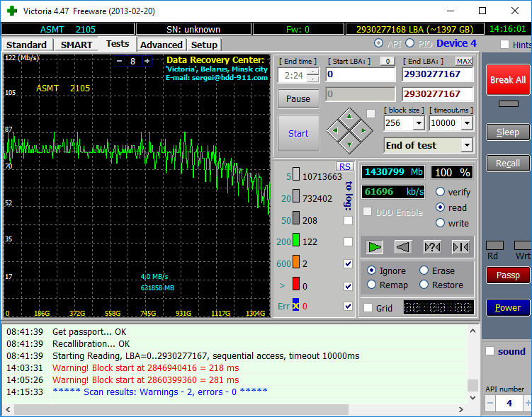Toggle the sound checkbox

(489, 351)
